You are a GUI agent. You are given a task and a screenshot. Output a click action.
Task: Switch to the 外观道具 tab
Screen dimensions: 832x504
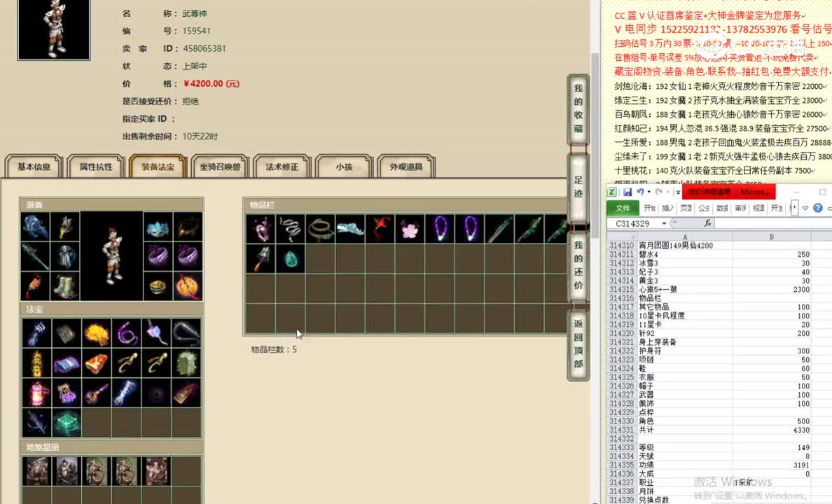coord(406,167)
